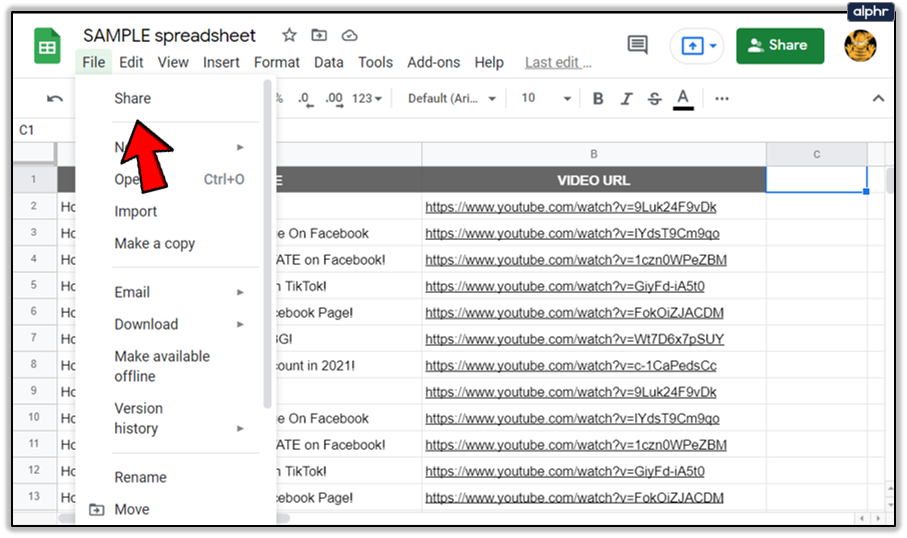
Task: Apply bold formatting with the B icon
Action: pos(598,98)
